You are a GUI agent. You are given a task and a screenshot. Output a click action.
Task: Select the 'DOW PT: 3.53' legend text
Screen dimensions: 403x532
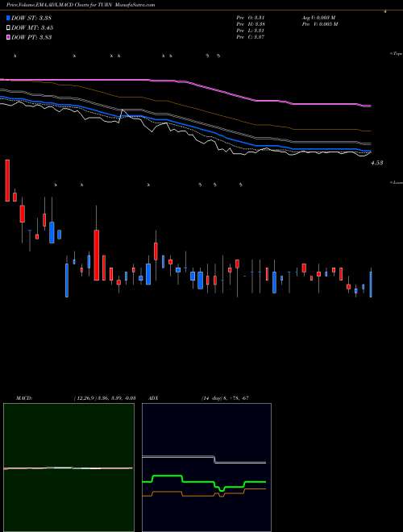click(31, 38)
